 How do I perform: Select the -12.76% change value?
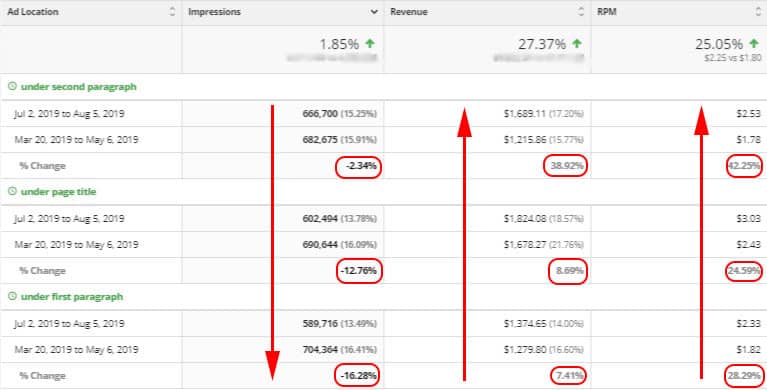[360, 271]
